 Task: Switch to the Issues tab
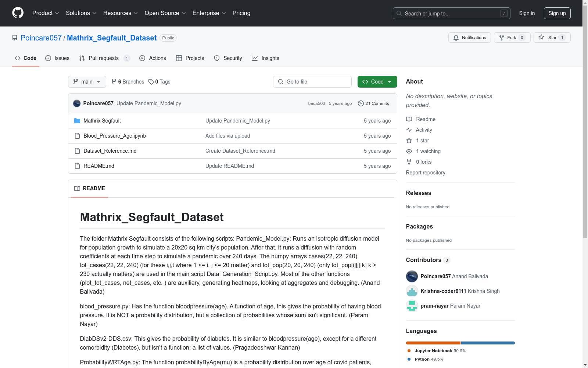tap(57, 58)
